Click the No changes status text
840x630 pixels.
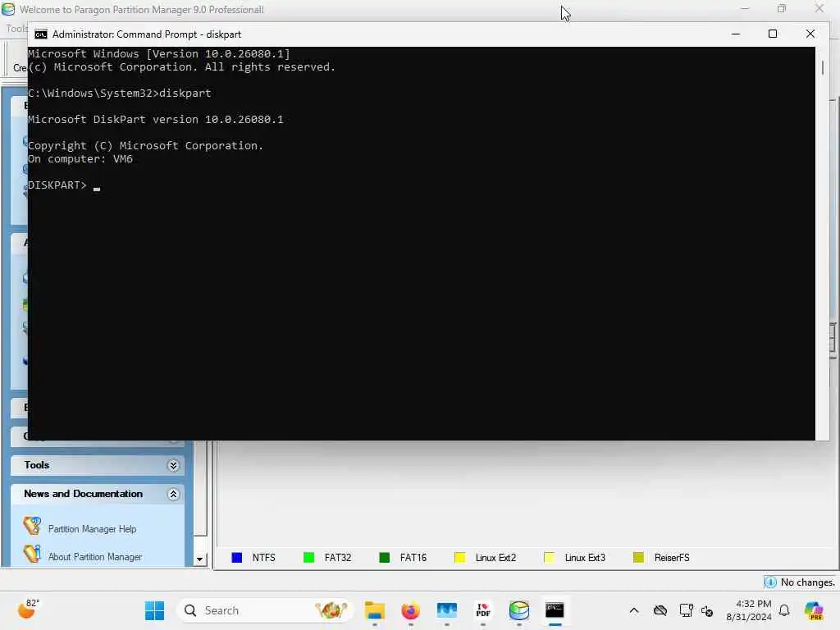[x=807, y=582]
